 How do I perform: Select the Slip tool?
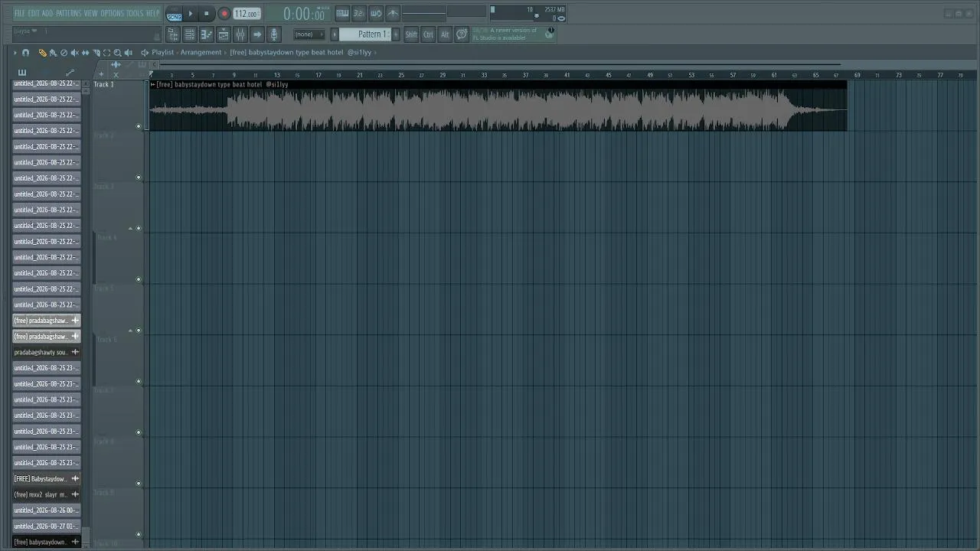coord(85,53)
